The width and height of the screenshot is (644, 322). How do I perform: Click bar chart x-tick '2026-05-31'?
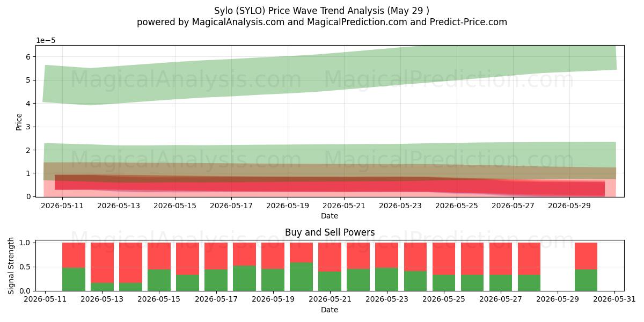click(x=614, y=299)
